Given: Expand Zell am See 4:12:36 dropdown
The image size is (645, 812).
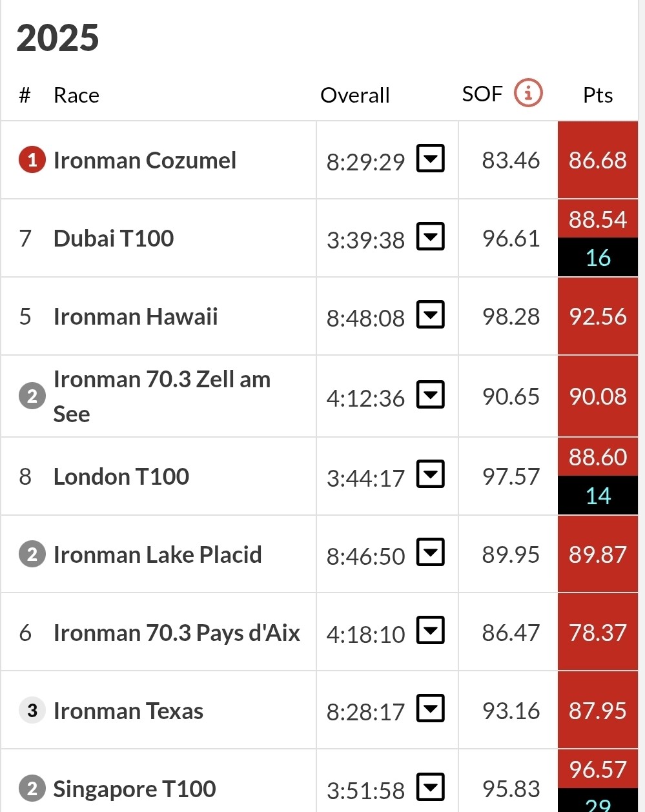Looking at the screenshot, I should pos(430,395).
